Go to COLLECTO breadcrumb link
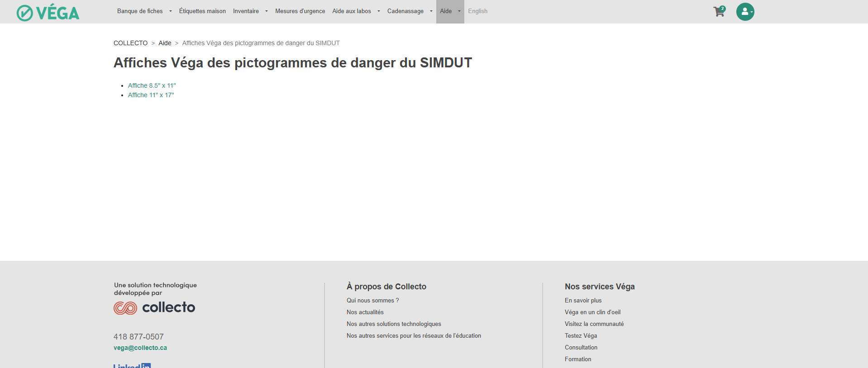868x368 pixels. click(130, 43)
